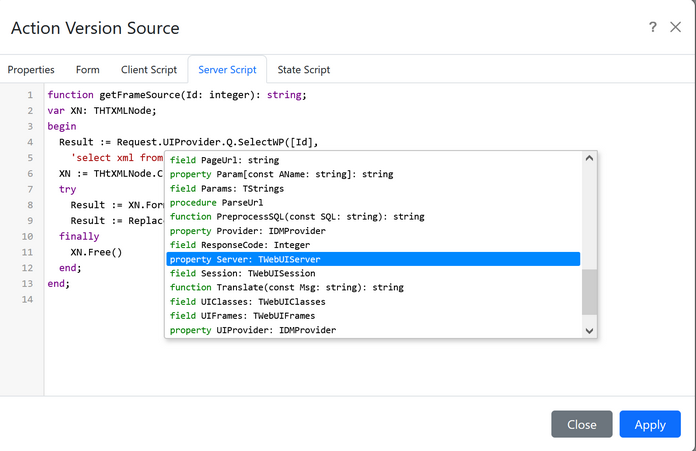Screen dimensions: 696x451
Task: Open the help question mark icon
Action: pyautogui.click(x=652, y=27)
